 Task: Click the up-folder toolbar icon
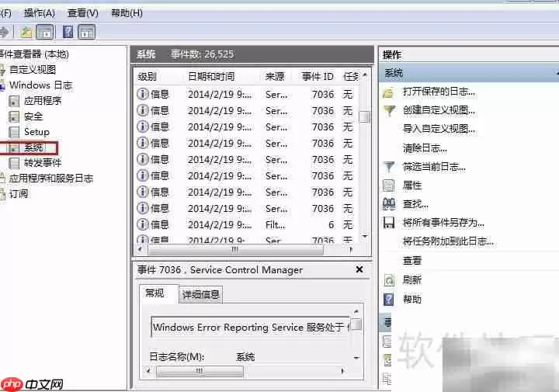[26, 33]
